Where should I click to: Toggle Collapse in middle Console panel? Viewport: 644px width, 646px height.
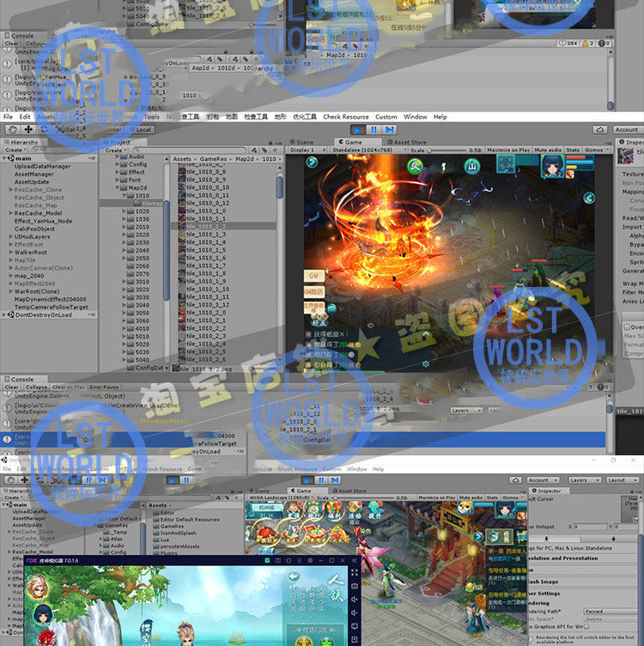(36, 387)
